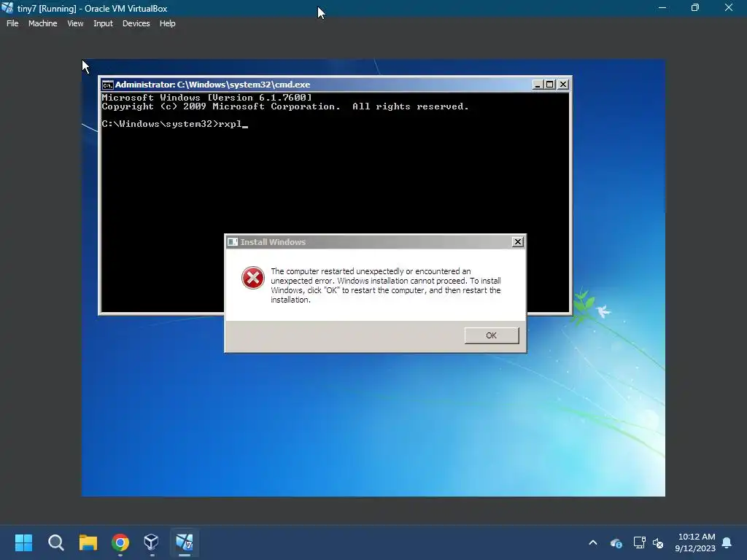
Task: Open VirtualBox Manager from taskbar
Action: point(152,542)
